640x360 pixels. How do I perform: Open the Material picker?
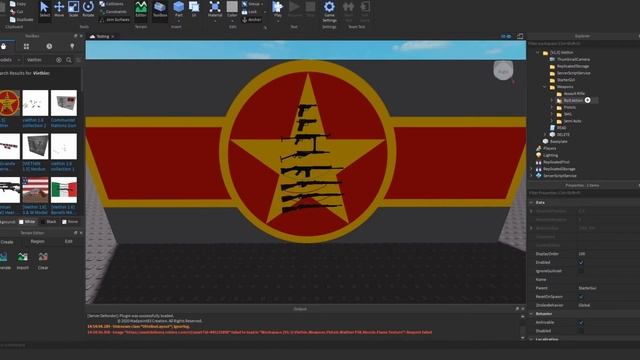pos(215,9)
